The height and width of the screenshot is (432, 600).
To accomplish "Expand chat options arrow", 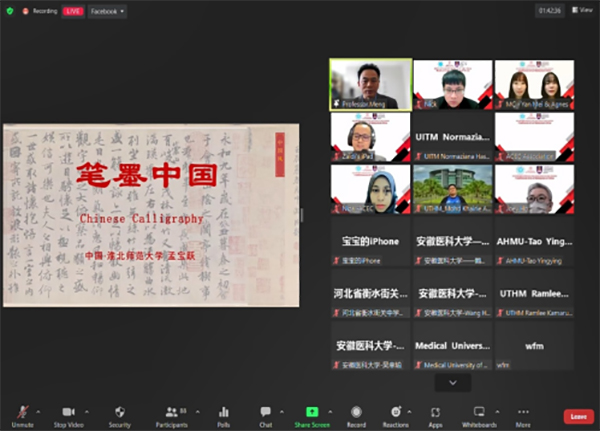I will tap(282, 412).
